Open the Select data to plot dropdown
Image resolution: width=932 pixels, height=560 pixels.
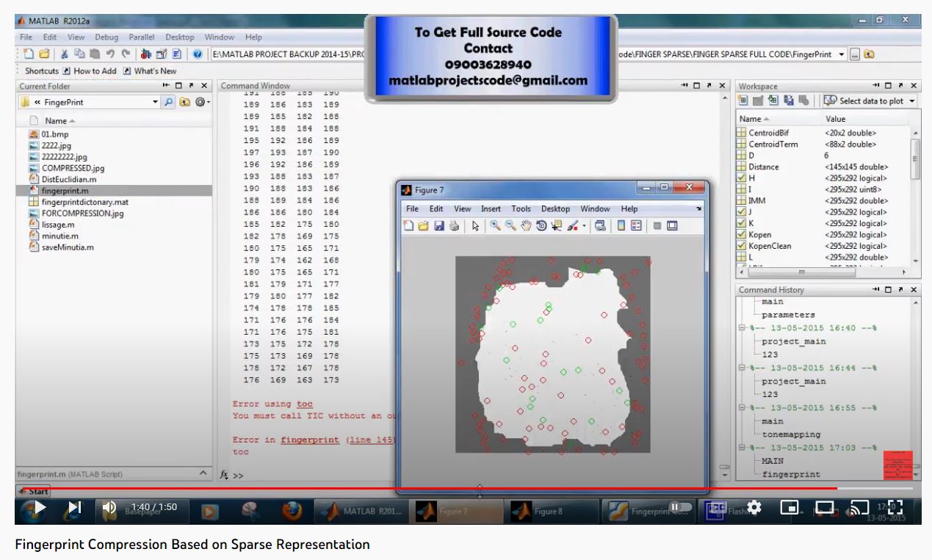(x=912, y=101)
